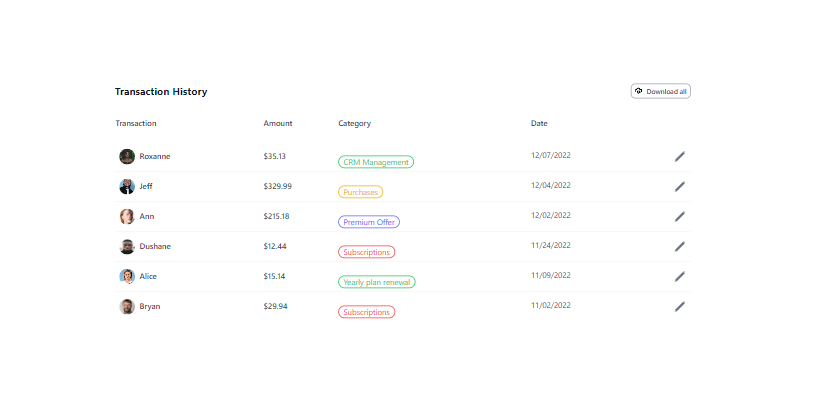Edit Jeff's transaction with pencil icon
This screenshot has width=825, height=397.
[680, 187]
